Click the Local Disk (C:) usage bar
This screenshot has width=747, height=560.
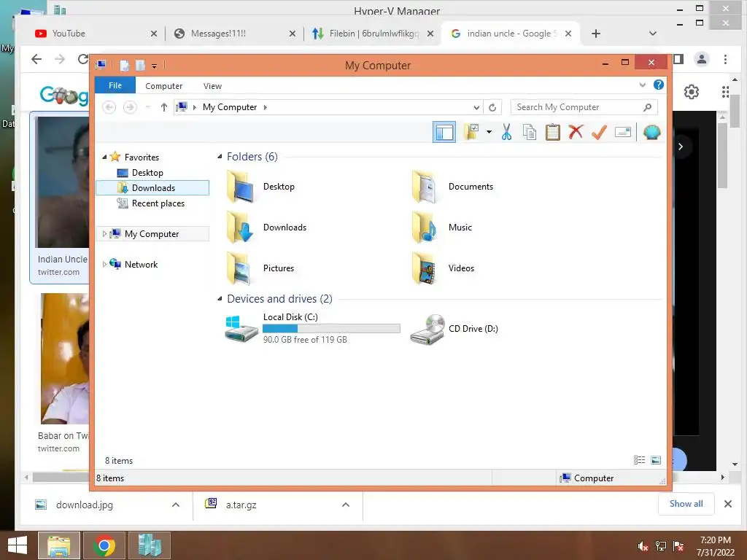coord(331,329)
